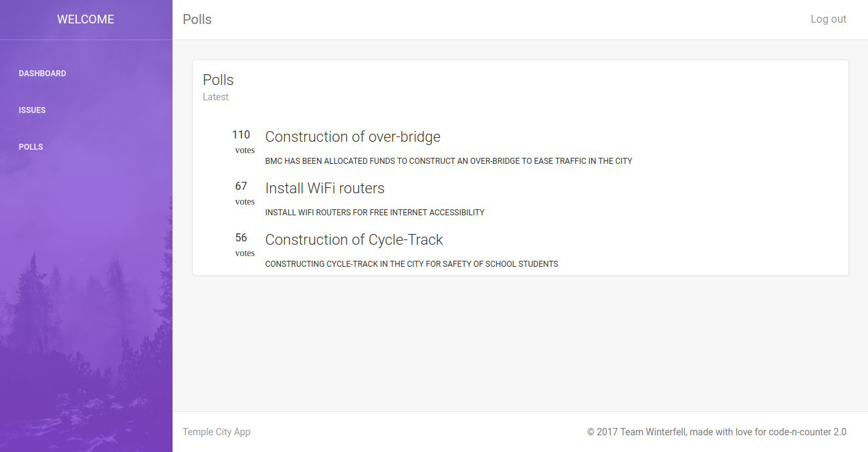
Task: Open the Construction of Cycle-Track poll
Action: coord(354,240)
